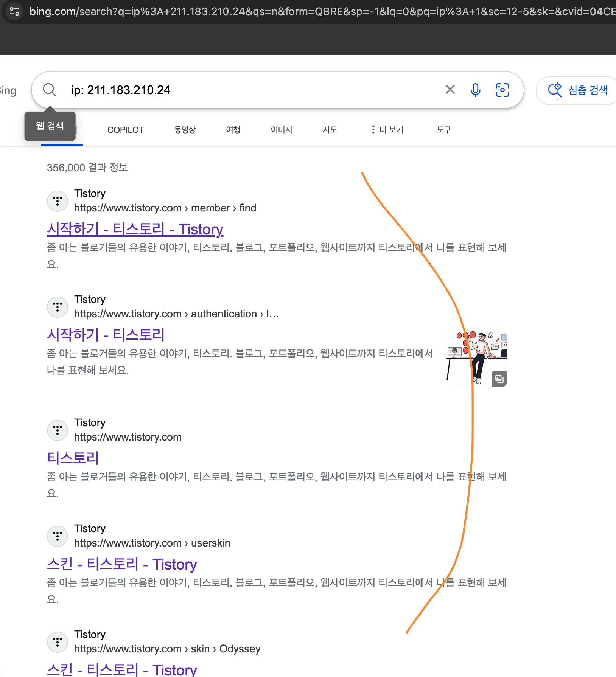Click the Tistory favicon of userskin result
Screen dimensions: 616x677
[x=58, y=536]
